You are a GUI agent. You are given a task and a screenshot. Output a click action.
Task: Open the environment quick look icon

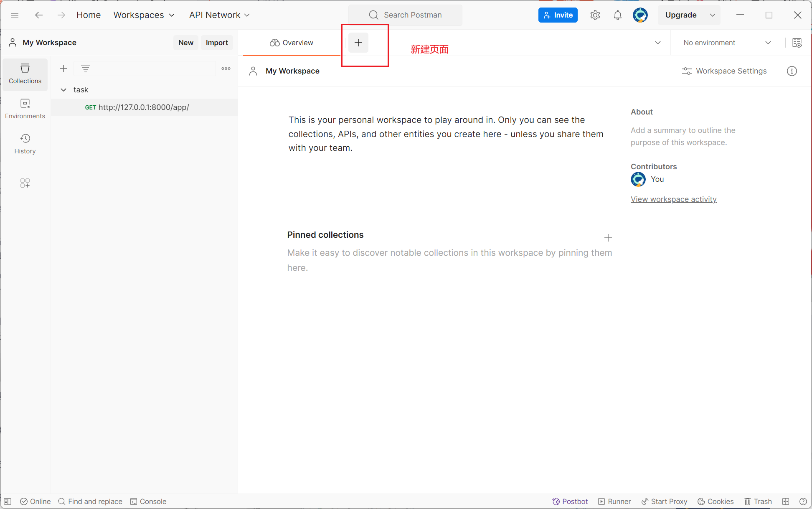click(797, 43)
